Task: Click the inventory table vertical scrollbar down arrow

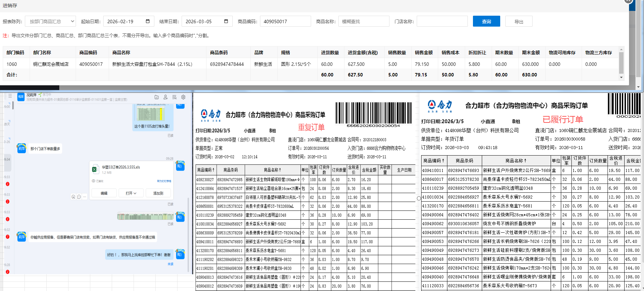Action: [621, 77]
